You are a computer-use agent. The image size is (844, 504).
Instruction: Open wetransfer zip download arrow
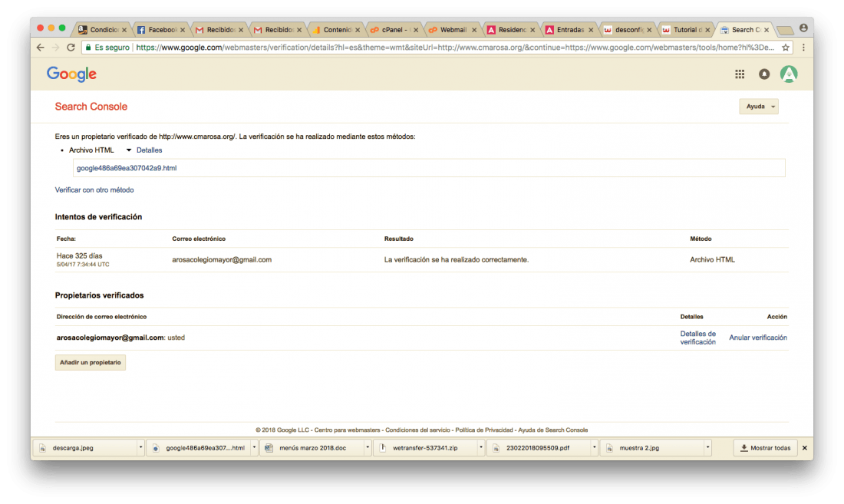pyautogui.click(x=480, y=447)
